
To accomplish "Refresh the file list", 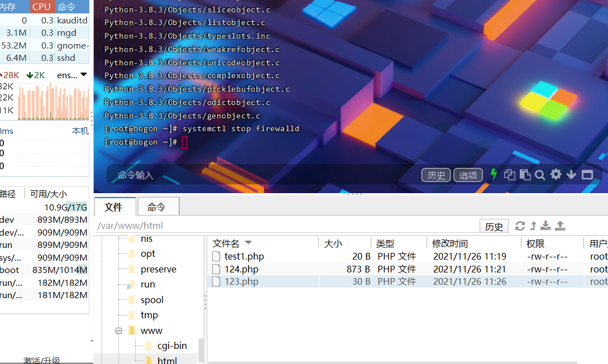I will tap(520, 226).
